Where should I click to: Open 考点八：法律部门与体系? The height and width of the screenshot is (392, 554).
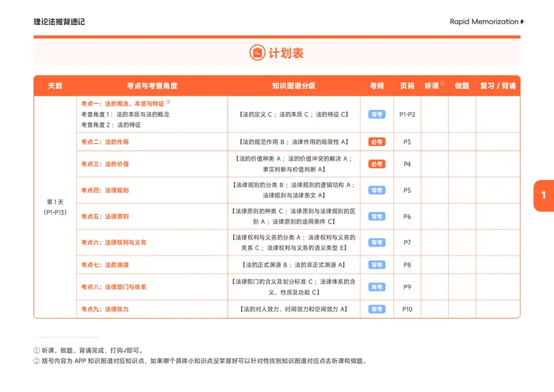click(x=114, y=287)
